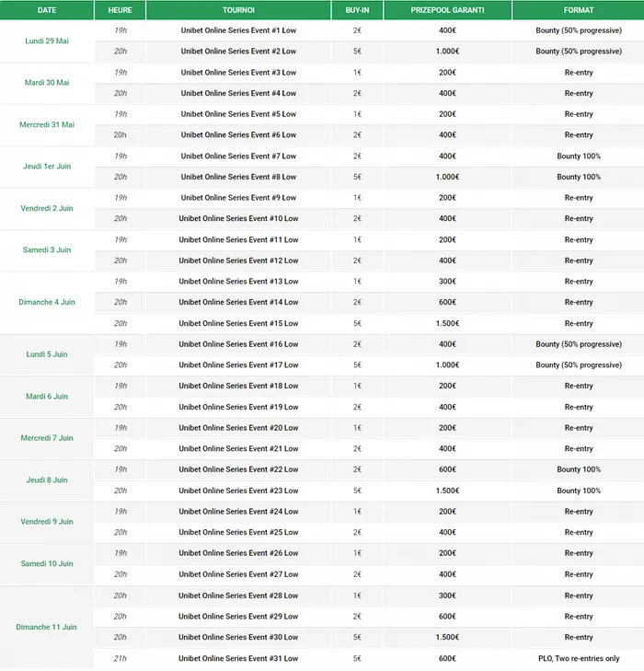The width and height of the screenshot is (644, 671).
Task: Click Unibet Online Series Event #5 Low
Action: tap(238, 114)
